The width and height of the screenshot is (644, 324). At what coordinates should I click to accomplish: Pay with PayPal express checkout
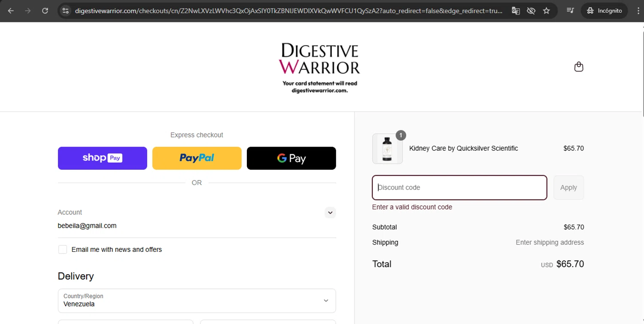[197, 158]
